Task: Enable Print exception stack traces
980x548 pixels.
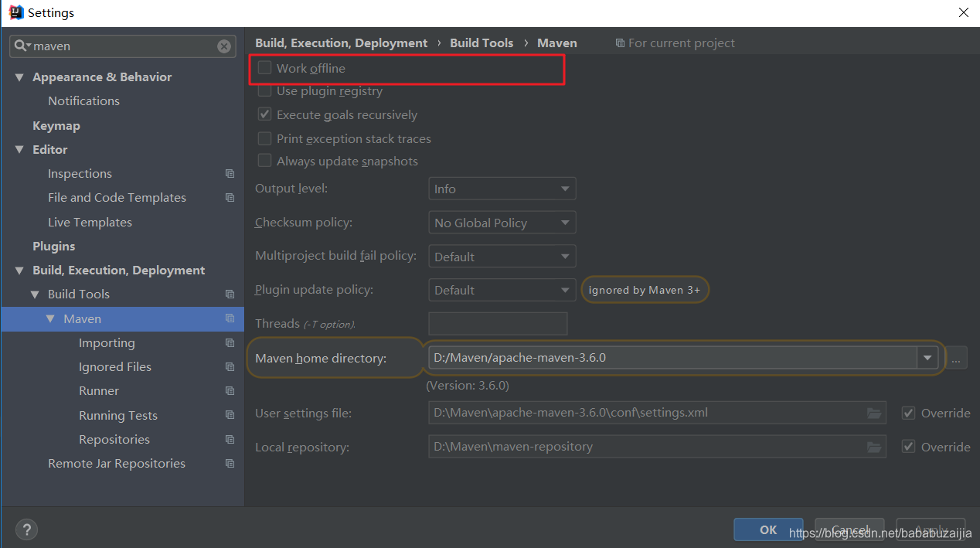Action: coord(264,138)
